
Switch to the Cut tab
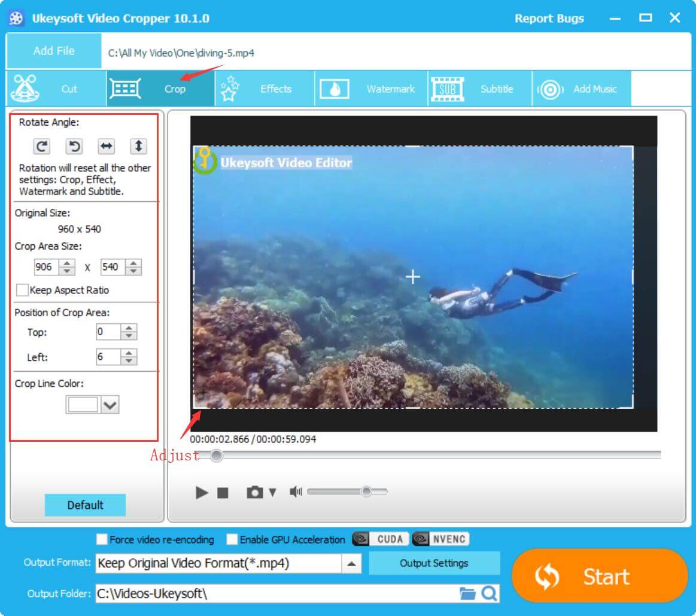(x=56, y=89)
